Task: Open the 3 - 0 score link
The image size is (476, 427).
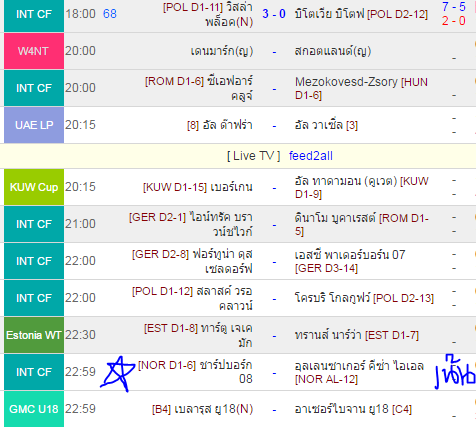Action: point(274,14)
